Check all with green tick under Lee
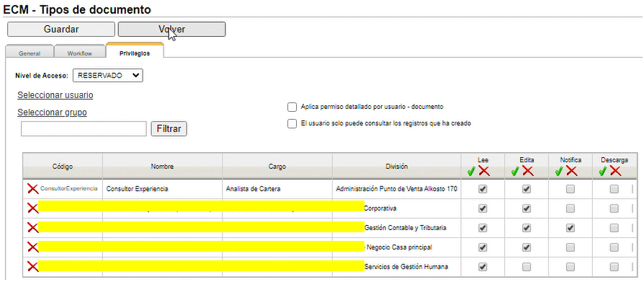 click(x=472, y=172)
